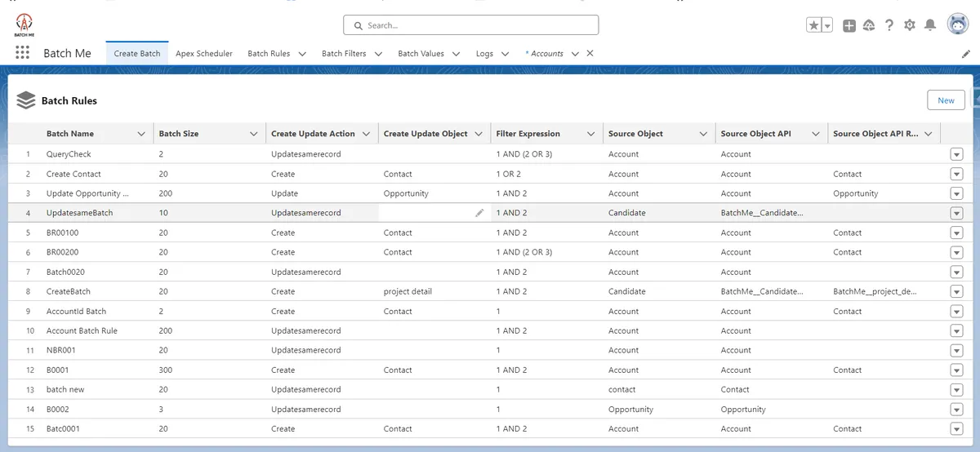Open the Setup gear icon
Image resolution: width=980 pixels, height=452 pixels.
click(x=910, y=25)
